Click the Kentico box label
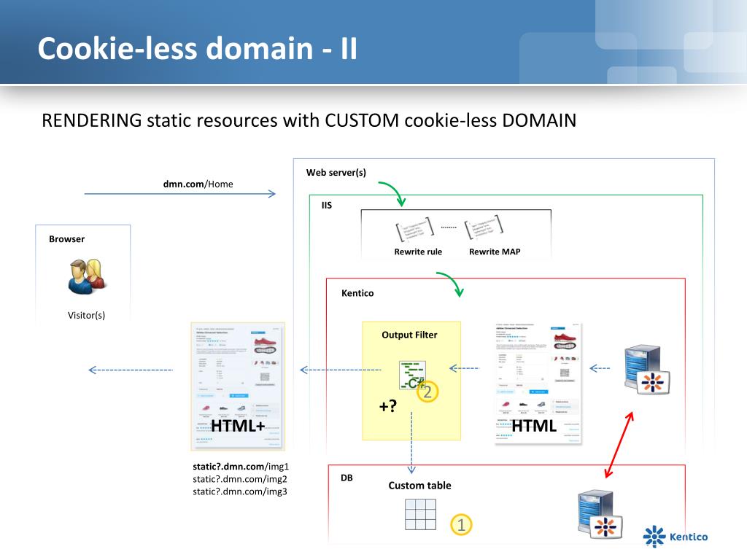 tap(357, 293)
